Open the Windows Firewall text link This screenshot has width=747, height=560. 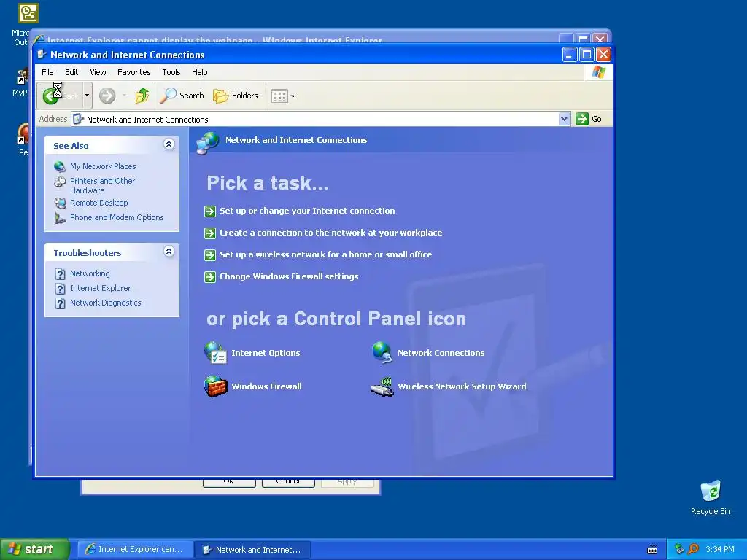click(x=267, y=386)
